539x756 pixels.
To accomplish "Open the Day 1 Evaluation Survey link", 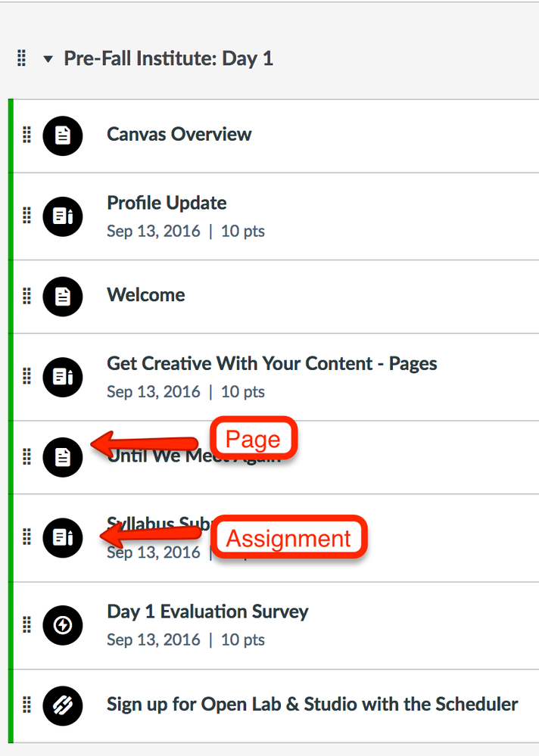I will [207, 611].
